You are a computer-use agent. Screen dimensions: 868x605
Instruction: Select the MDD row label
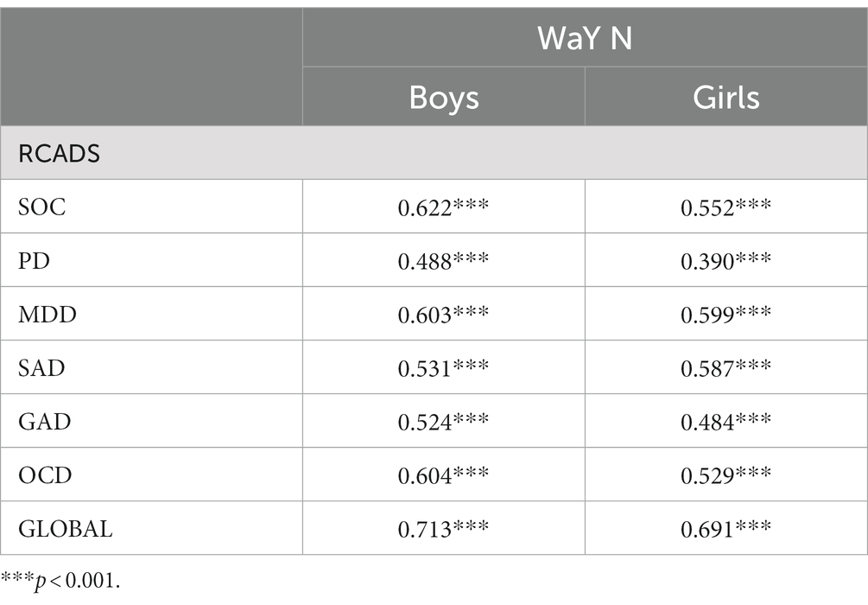click(47, 314)
